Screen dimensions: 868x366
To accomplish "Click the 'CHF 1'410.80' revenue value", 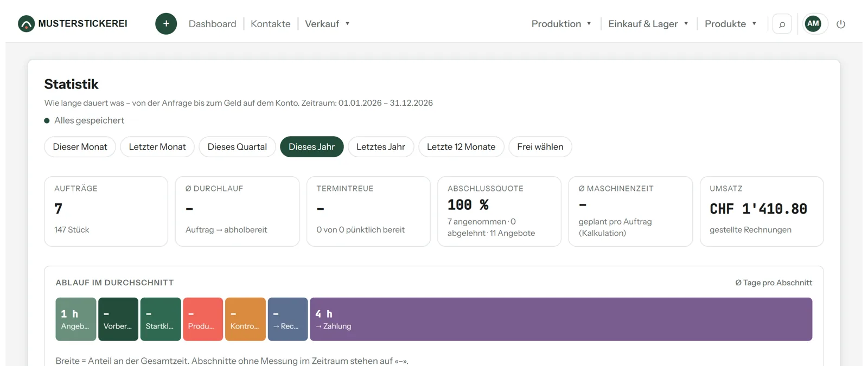I will (758, 209).
